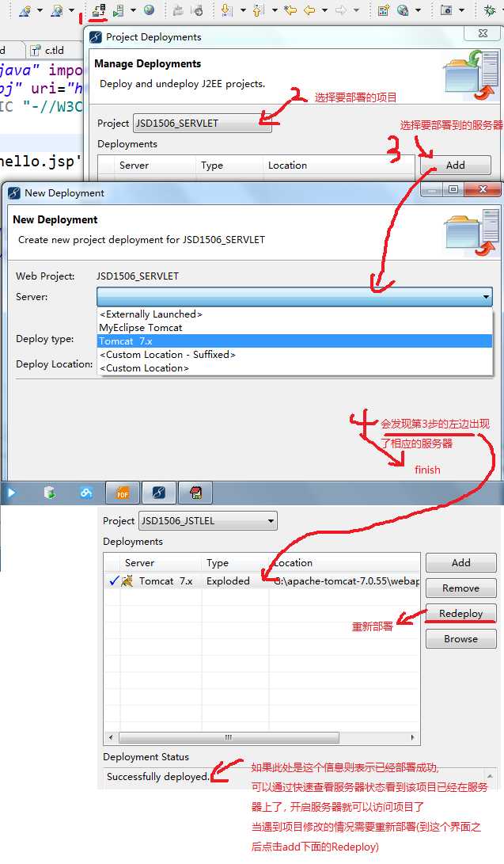
Task: Click the yellow Back navigation arrow
Action: [x=309, y=10]
